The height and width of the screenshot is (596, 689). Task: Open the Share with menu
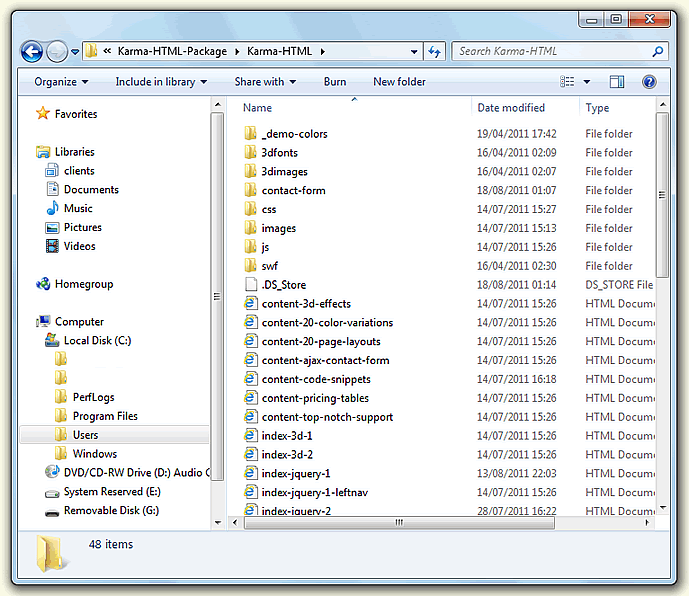[265, 82]
